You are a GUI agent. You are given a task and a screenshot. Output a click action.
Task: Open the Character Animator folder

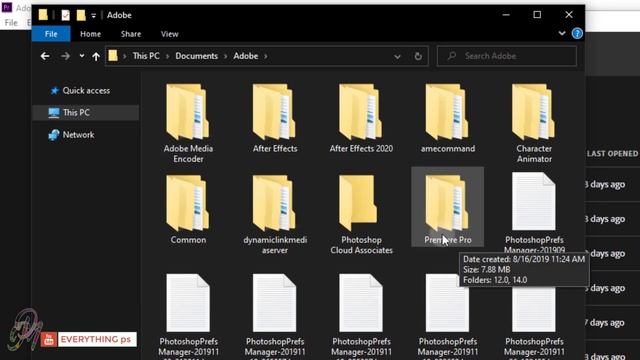tap(534, 123)
